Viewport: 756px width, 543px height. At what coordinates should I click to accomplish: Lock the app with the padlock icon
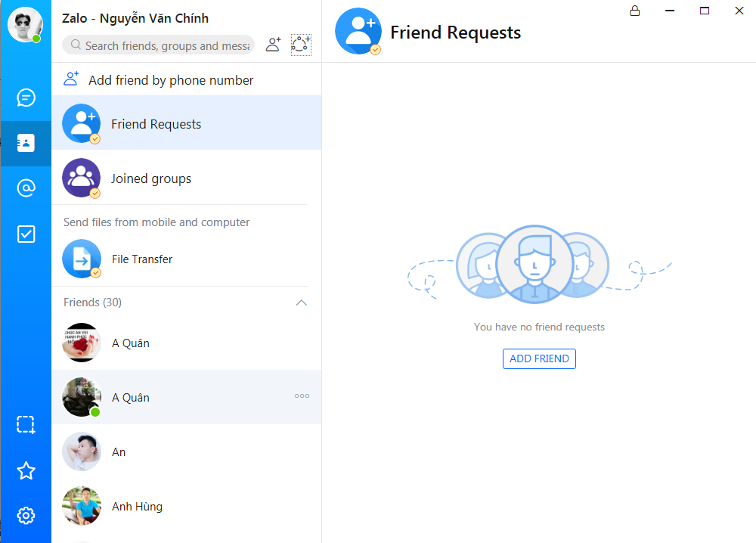pyautogui.click(x=634, y=11)
